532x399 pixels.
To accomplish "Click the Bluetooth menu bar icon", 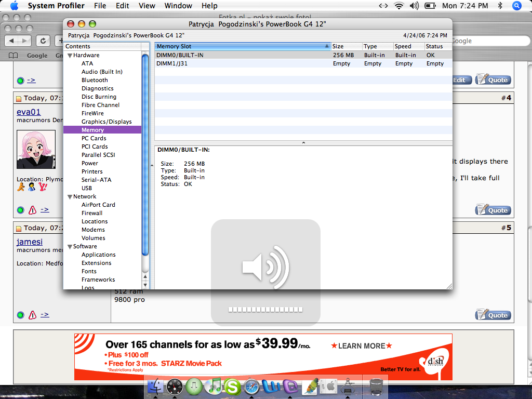I will (500, 5).
